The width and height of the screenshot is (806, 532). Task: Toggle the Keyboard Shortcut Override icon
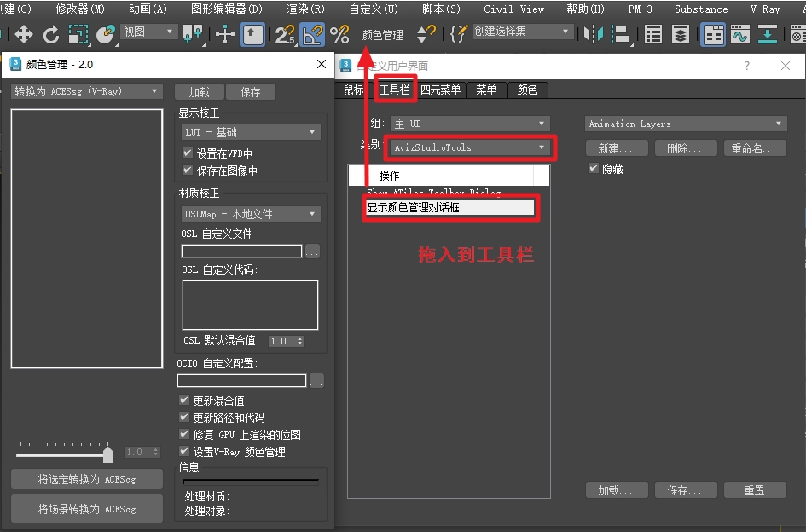pos(252,35)
